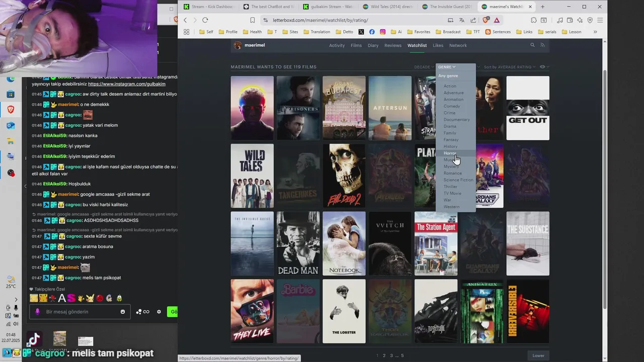This screenshot has height=362, width=644.
Task: Click the Letterboxd RSS feed icon
Action: pyautogui.click(x=542, y=45)
